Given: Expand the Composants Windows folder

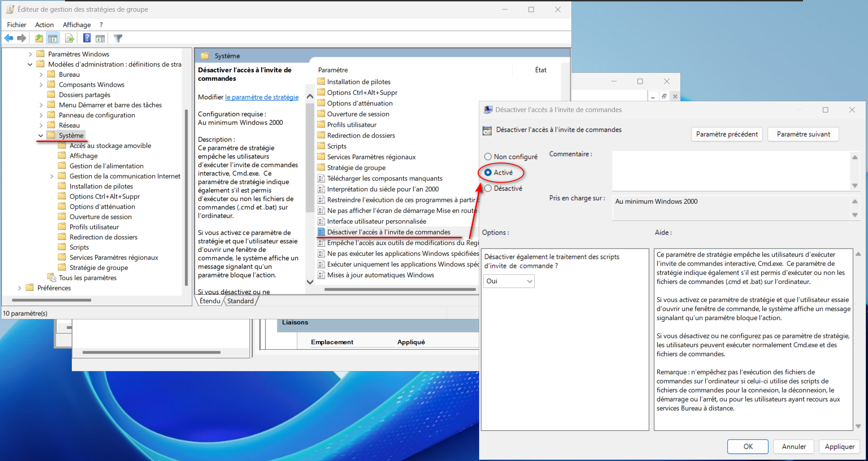Looking at the screenshot, I should click(41, 85).
